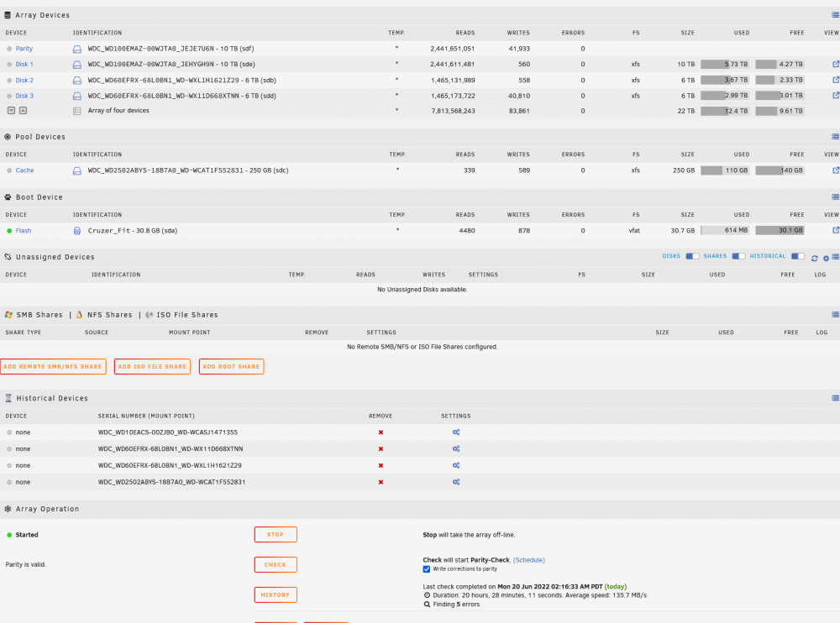Screen dimensions: 840x623
Task: Select the Parity disk identification text
Action: (x=171, y=49)
